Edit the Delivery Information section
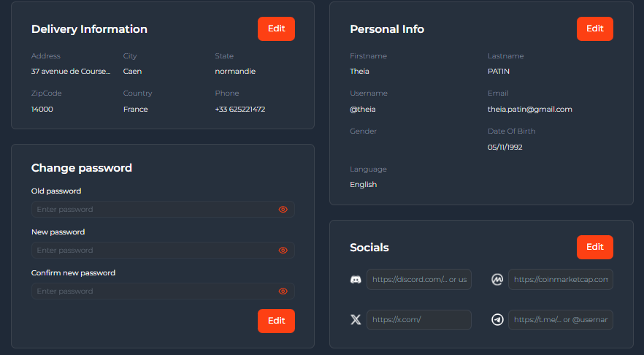Image resolution: width=644 pixels, height=355 pixels. 276,28
